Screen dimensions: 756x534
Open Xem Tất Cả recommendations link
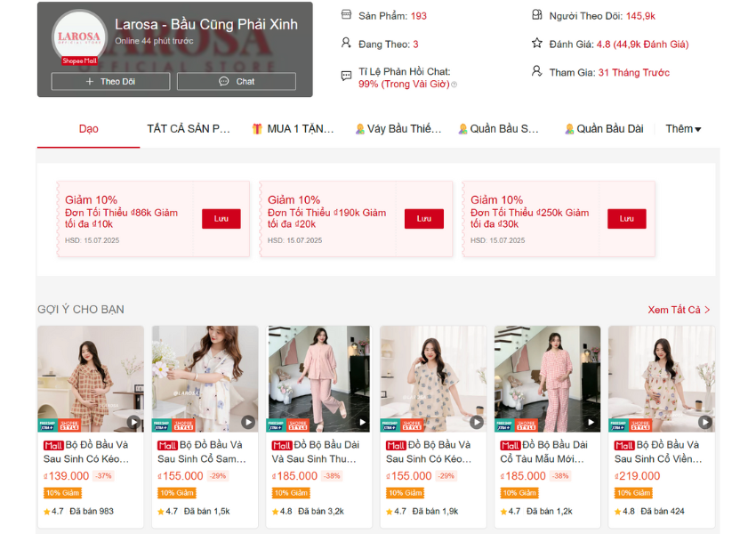pos(679,310)
